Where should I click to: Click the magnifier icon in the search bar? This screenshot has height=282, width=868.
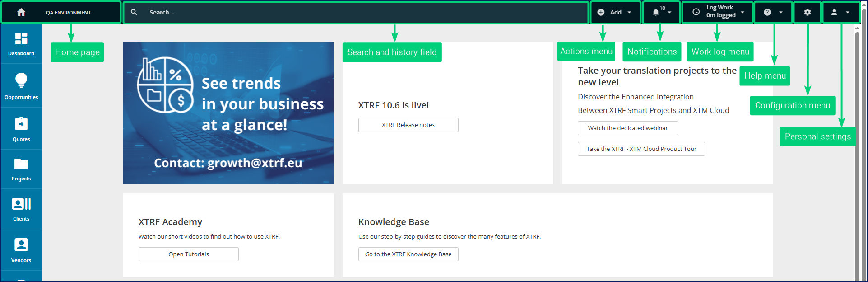pyautogui.click(x=134, y=12)
